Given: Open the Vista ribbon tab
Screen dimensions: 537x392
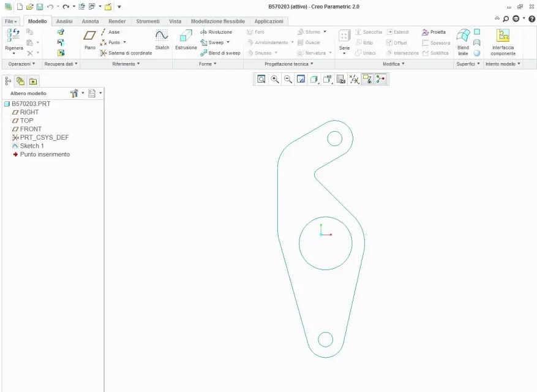Looking at the screenshot, I should click(x=175, y=21).
